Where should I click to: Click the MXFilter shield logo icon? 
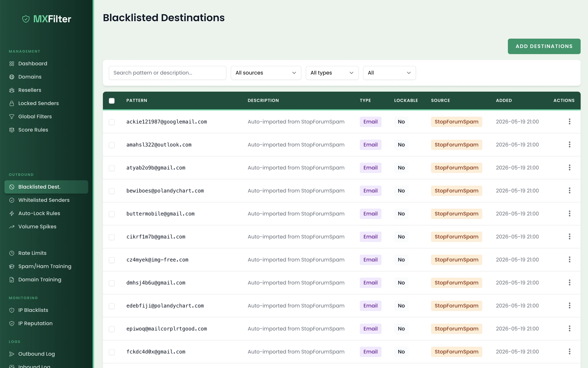tap(26, 19)
